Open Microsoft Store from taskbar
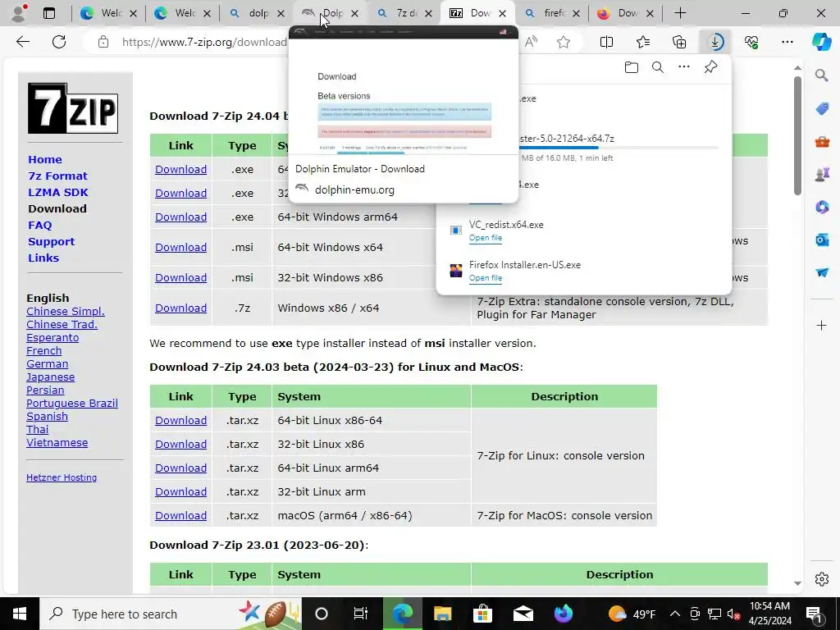This screenshot has height=630, width=840. pos(482,614)
